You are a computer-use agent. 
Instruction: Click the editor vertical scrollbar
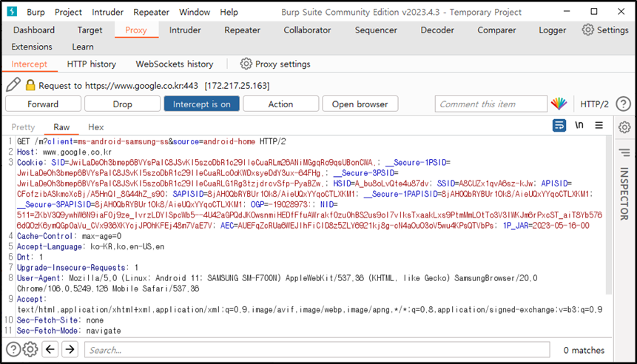[x=609, y=215]
